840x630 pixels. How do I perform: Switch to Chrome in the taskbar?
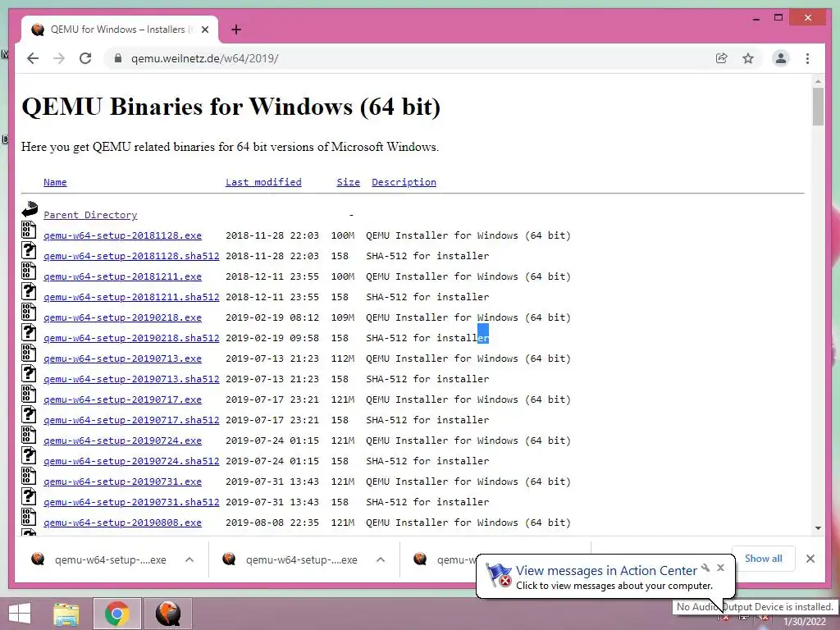(117, 614)
